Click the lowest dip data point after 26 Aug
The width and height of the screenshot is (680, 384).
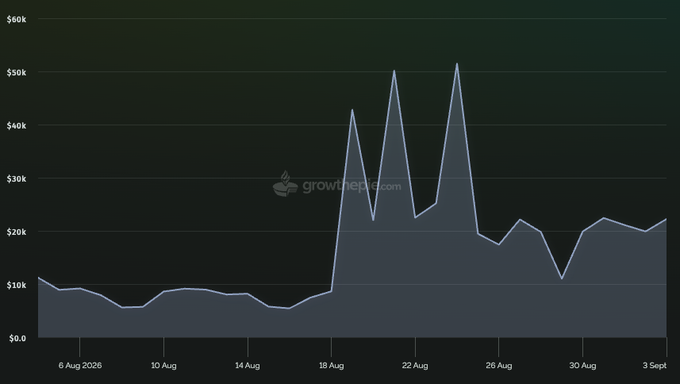pyautogui.click(x=562, y=279)
